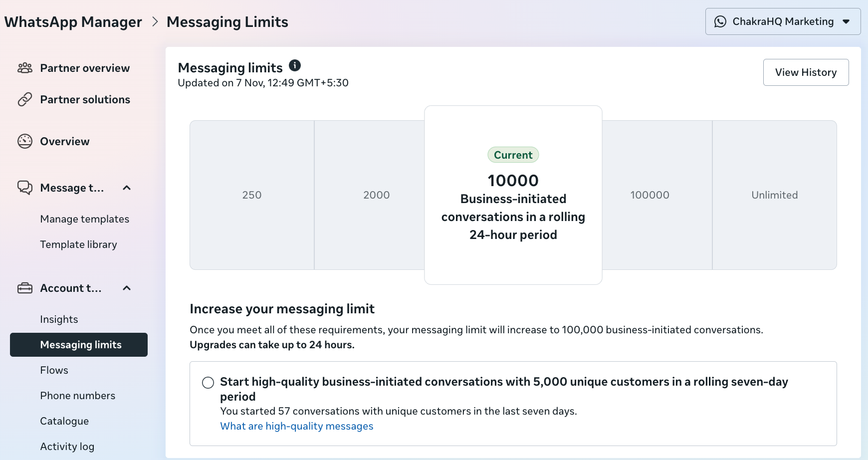Open Manage templates from the sidebar

click(84, 219)
